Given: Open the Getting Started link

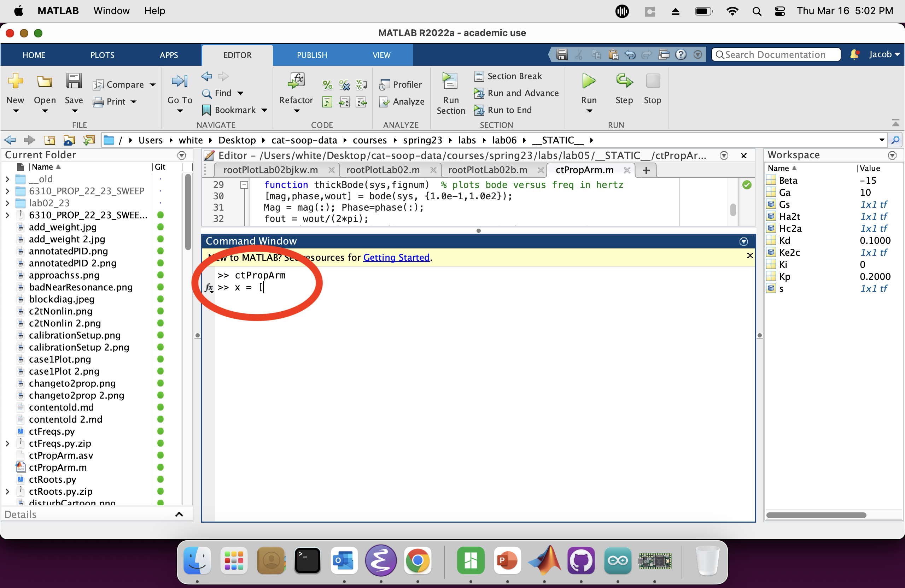Looking at the screenshot, I should point(396,257).
